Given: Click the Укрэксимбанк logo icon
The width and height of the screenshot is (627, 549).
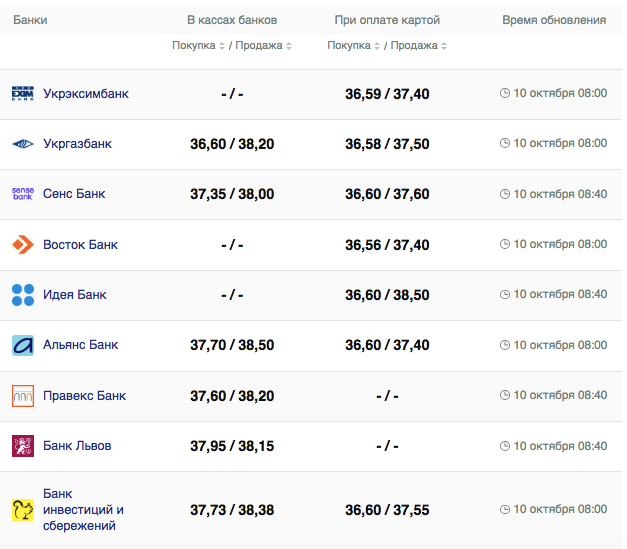Looking at the screenshot, I should coord(22,94).
